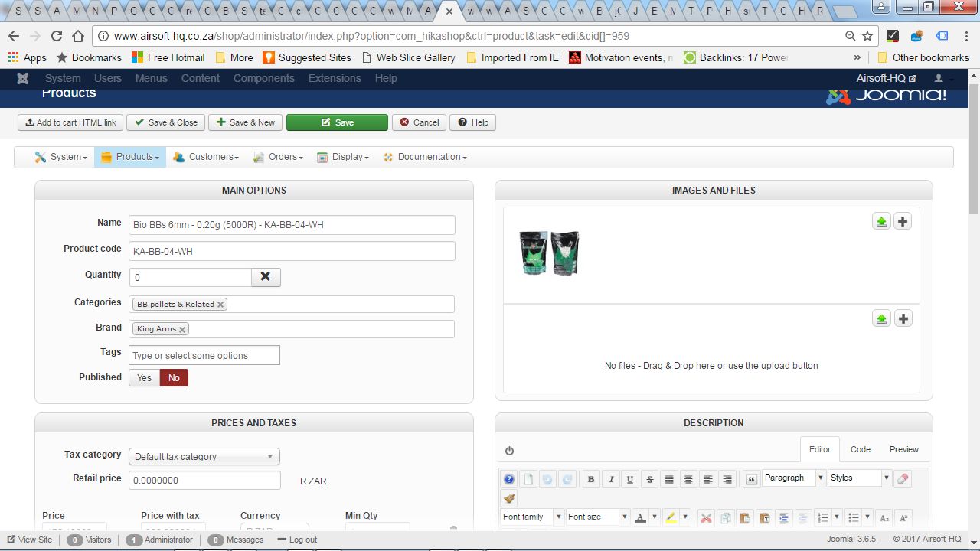The width and height of the screenshot is (980, 551).
Task: Click the editor help question-mark icon
Action: coord(509,479)
